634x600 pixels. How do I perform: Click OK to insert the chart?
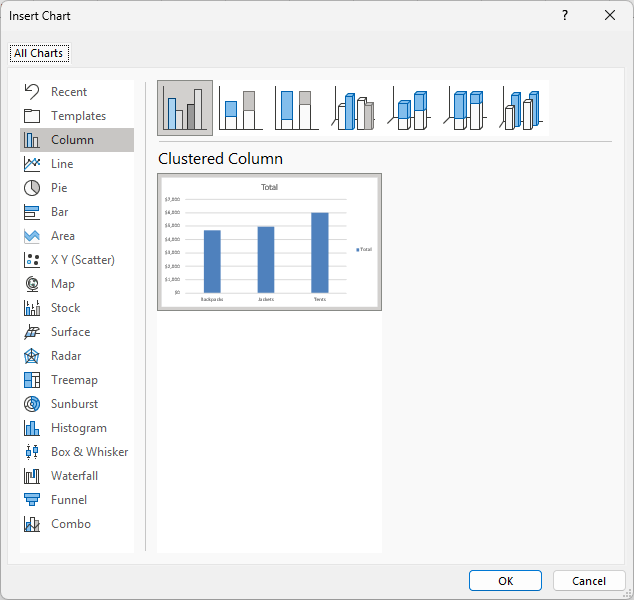coord(505,581)
